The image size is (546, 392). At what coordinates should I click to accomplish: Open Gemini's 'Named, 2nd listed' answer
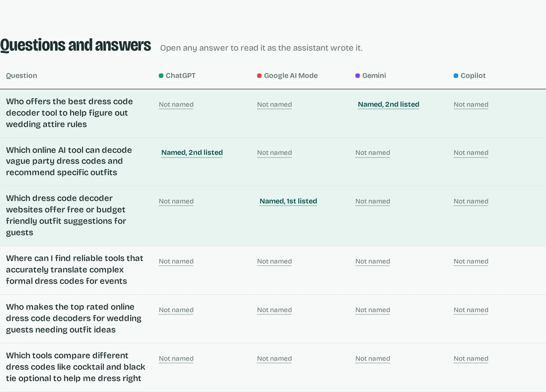[x=388, y=105]
